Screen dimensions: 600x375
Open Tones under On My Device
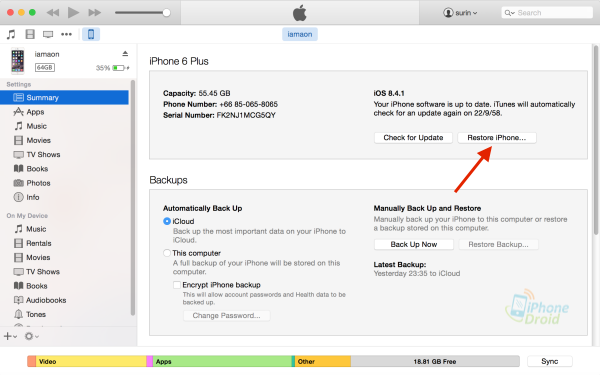[x=64, y=314]
